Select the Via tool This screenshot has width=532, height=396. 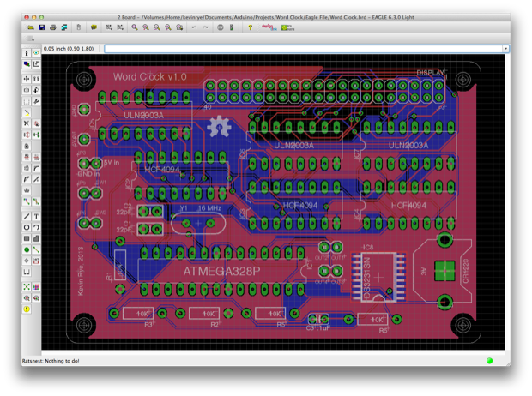tap(27, 250)
